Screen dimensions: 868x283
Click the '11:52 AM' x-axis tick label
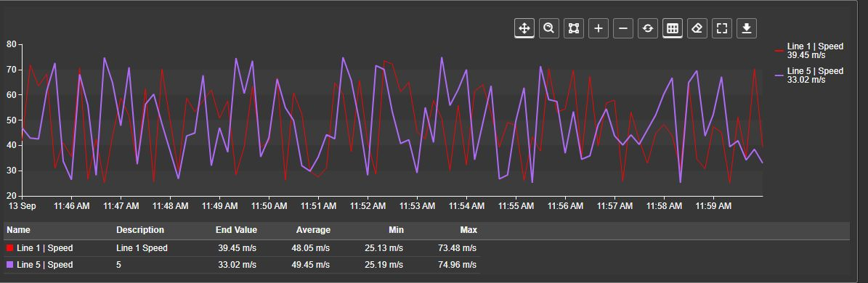click(368, 206)
